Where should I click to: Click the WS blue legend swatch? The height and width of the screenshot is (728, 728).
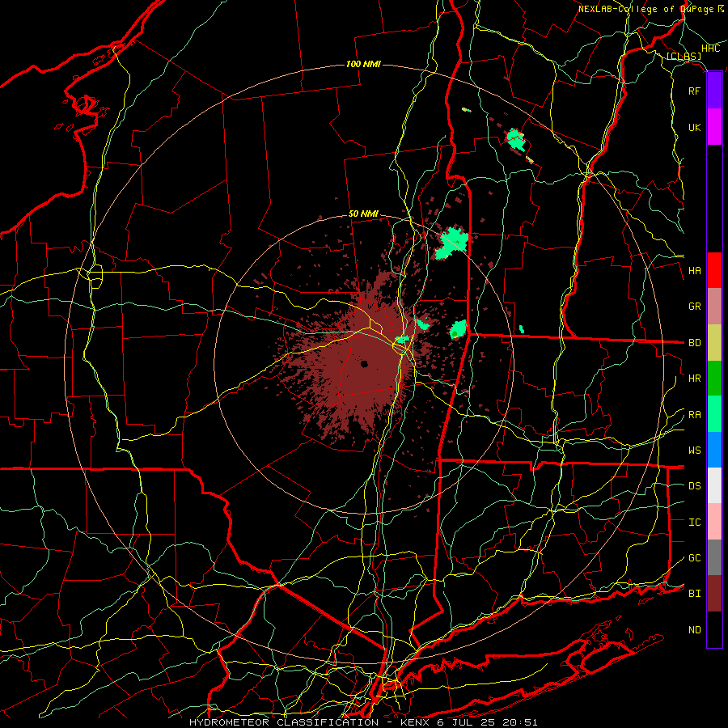point(714,450)
